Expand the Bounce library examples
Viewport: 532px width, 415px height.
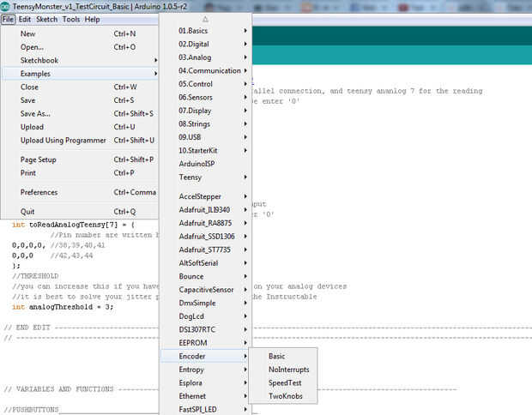[205, 276]
